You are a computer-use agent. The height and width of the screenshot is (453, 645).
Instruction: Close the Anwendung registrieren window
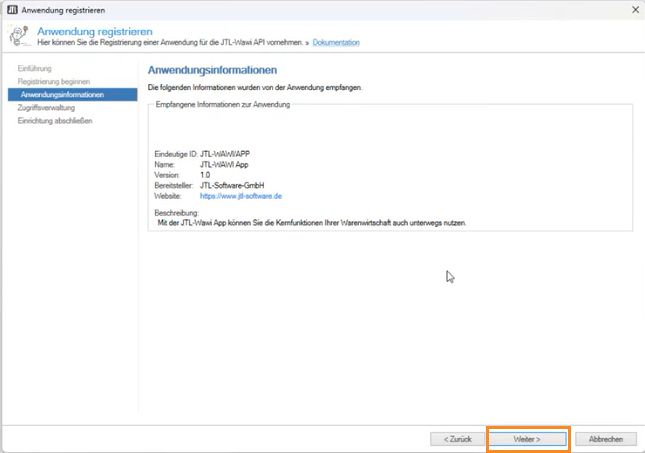click(632, 9)
